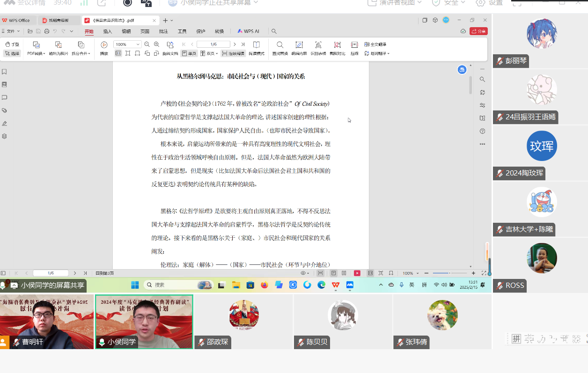This screenshot has width=588, height=373.
Task: Open the Annotate (批注) ribbon tab
Action: [163, 31]
